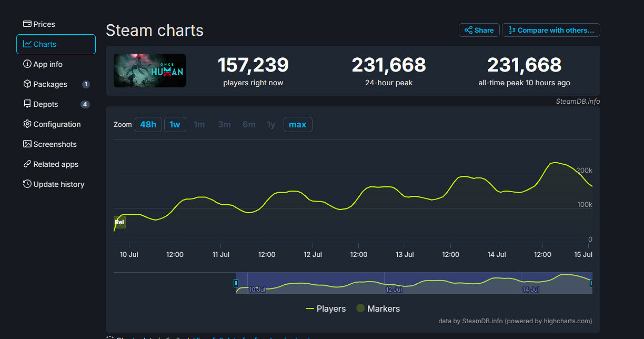Screen dimensions: 644x339
Task: Click the Share button
Action: (x=479, y=30)
